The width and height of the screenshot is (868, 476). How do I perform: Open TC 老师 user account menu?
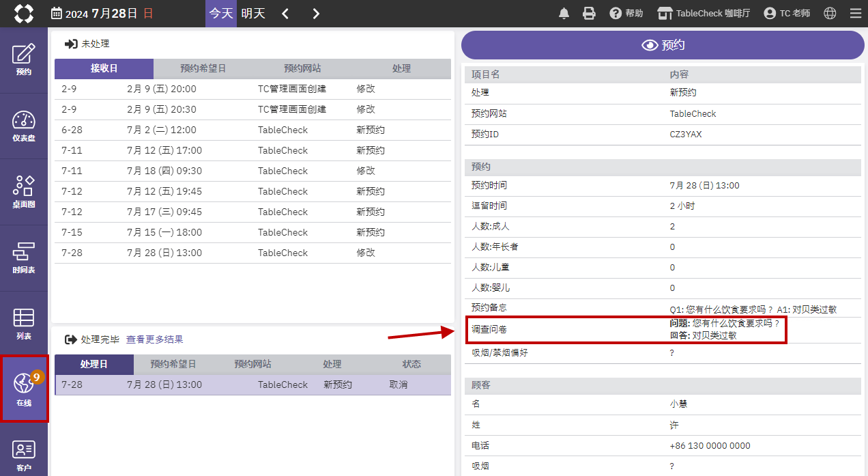(x=787, y=14)
